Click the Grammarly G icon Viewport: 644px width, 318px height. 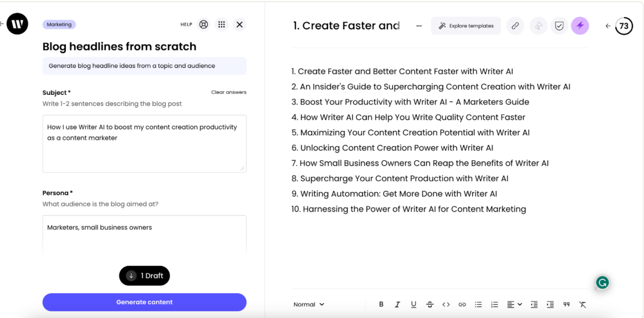[602, 282]
